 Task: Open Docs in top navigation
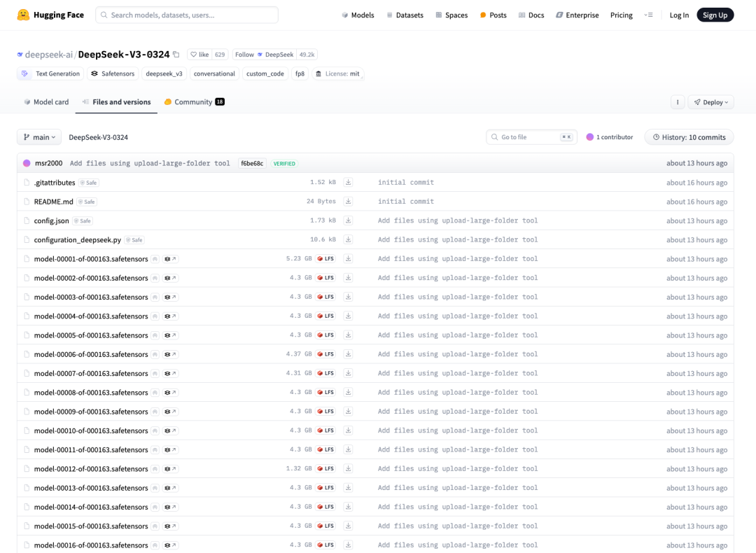tap(531, 15)
